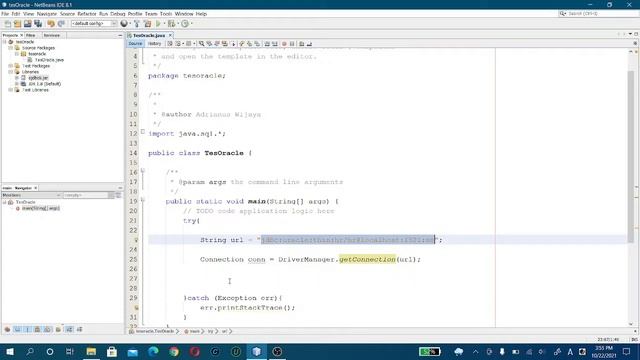Toggle Show Static Members filter in Navigator

tap(27, 329)
